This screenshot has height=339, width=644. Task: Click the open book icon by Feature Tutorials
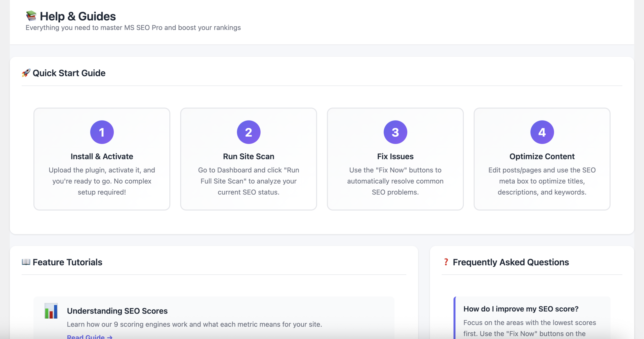click(x=26, y=262)
